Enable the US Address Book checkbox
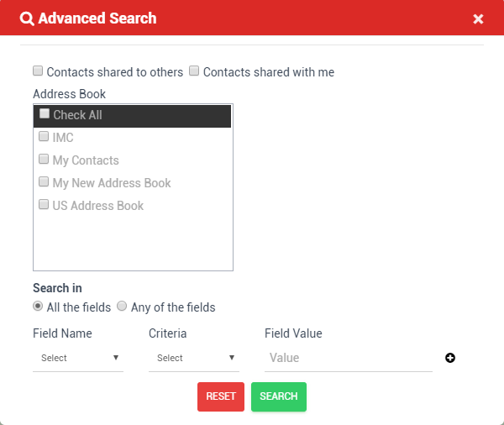The image size is (504, 425). (x=44, y=204)
